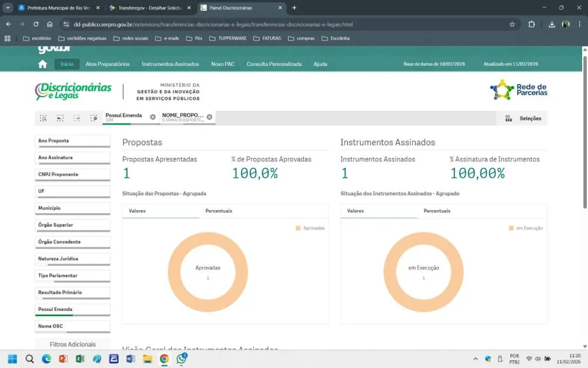This screenshot has height=368, width=588.
Task: Open Excel from taskbar
Action: pyautogui.click(x=80, y=359)
